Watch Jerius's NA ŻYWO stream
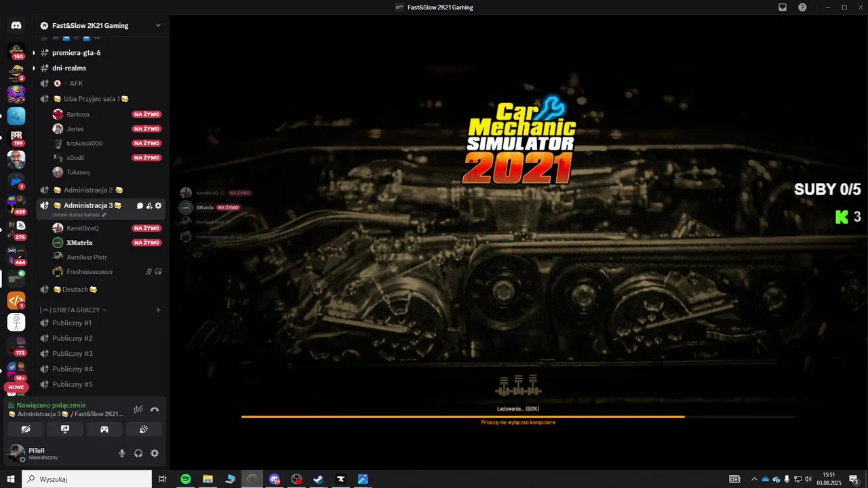The image size is (868, 488). pos(146,129)
